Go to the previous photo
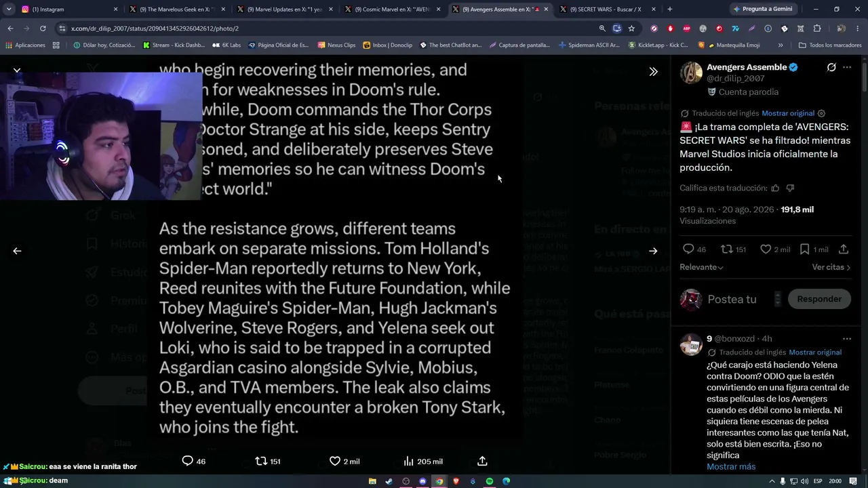The width and height of the screenshot is (868, 488). pos(17,251)
